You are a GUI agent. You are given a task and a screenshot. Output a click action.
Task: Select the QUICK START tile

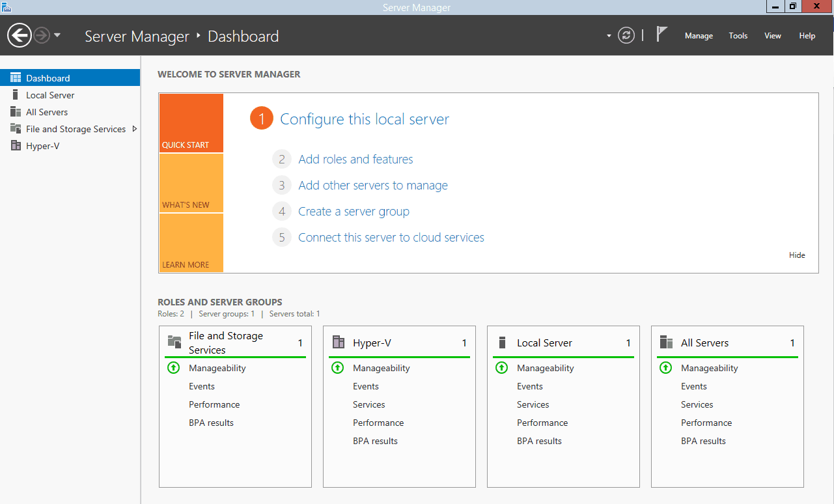pos(191,123)
